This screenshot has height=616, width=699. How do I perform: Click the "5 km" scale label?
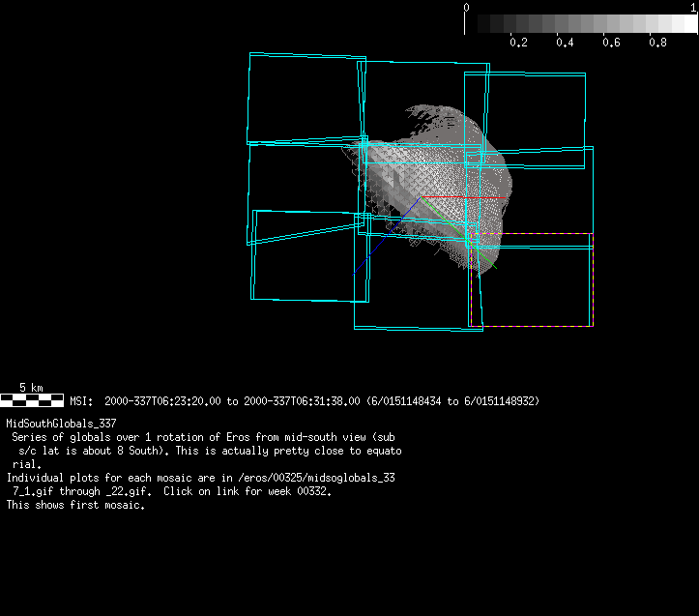tap(31, 387)
